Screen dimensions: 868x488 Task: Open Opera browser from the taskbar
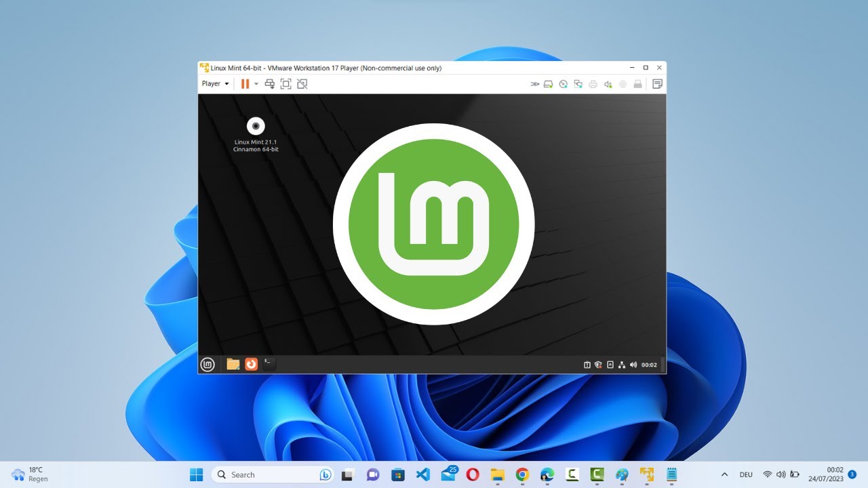point(473,474)
